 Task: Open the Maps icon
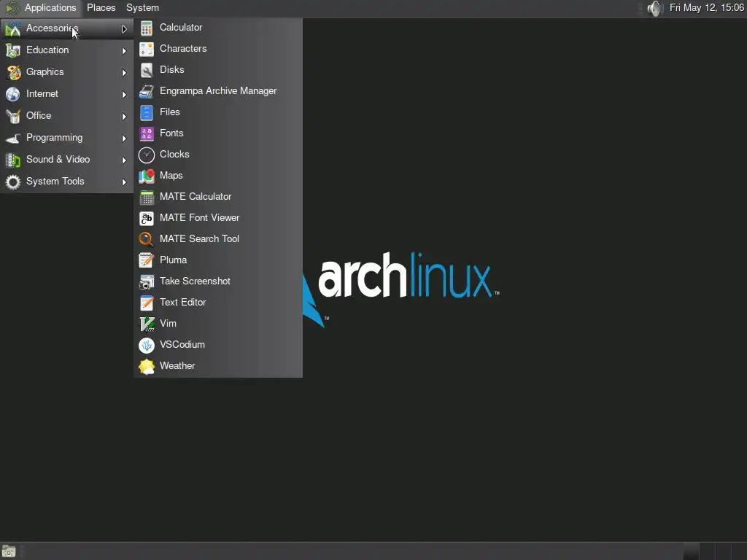pyautogui.click(x=146, y=176)
